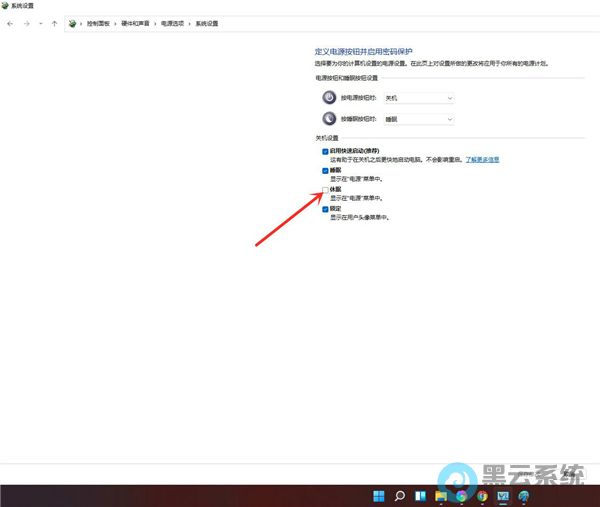Viewport: 600px width, 507px height.
Task: Open the Windows Start menu
Action: 378,495
